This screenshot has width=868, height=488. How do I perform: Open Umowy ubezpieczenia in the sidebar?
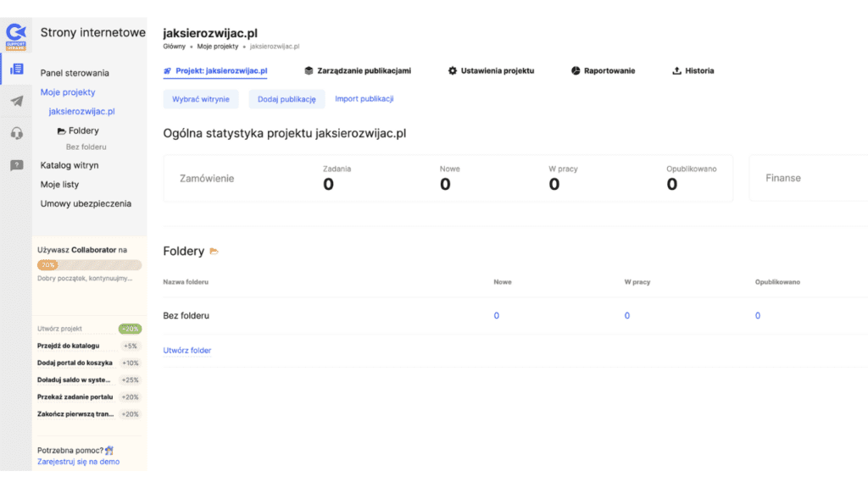(86, 203)
